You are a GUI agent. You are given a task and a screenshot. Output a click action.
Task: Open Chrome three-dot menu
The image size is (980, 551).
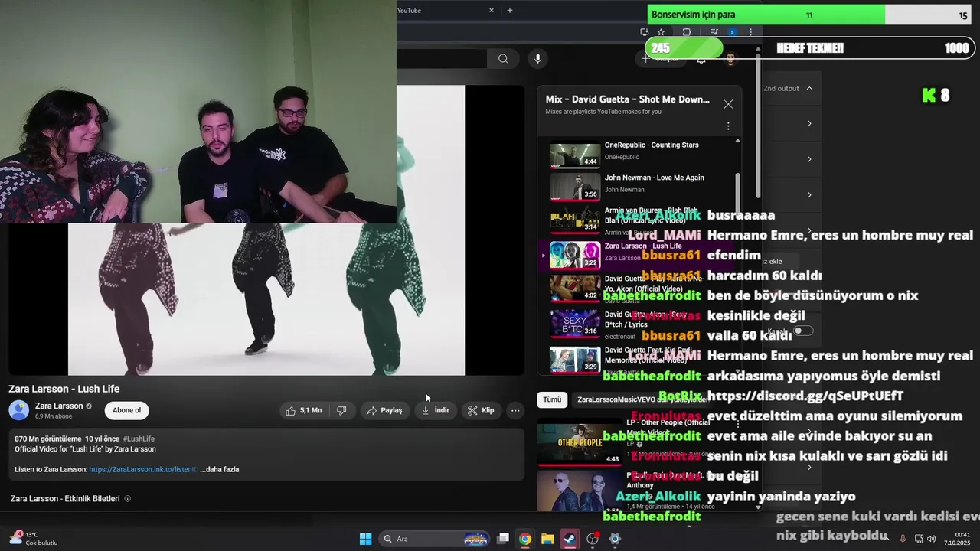750,32
